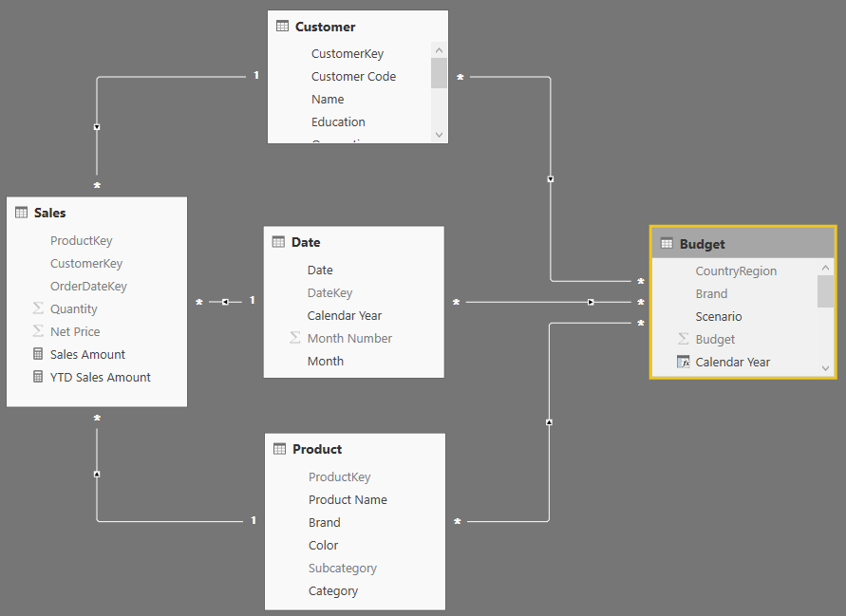
Task: Select the Customer table header
Action: (358, 27)
